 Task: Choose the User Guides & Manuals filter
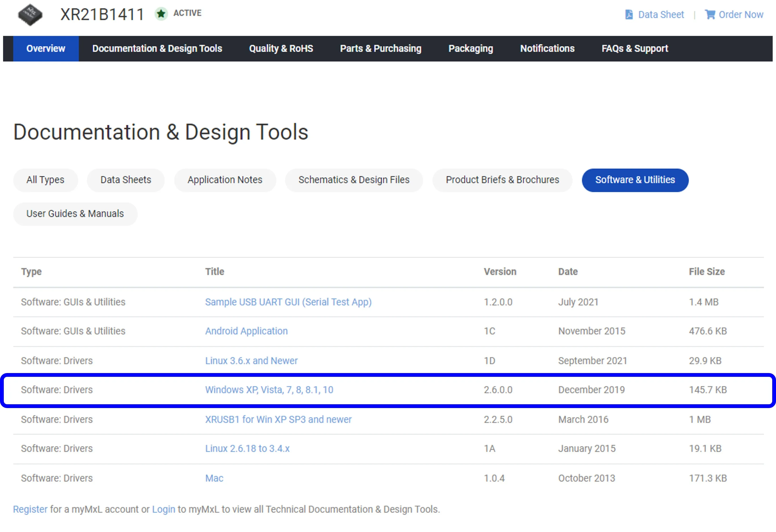[x=75, y=214]
